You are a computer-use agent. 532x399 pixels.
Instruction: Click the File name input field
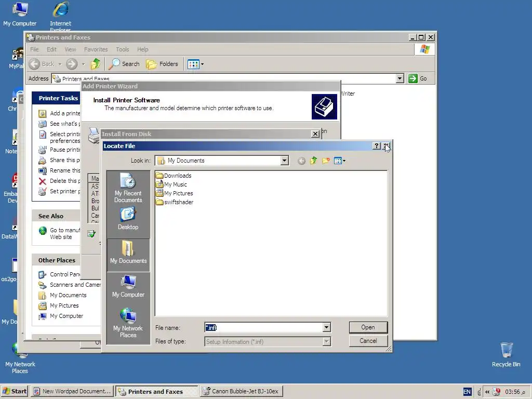[x=264, y=327]
